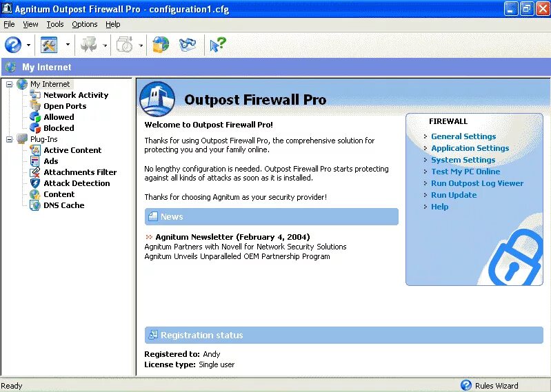Screen dimensions: 551x392
Task: Select DNS Cache plug-in
Action: 64,205
